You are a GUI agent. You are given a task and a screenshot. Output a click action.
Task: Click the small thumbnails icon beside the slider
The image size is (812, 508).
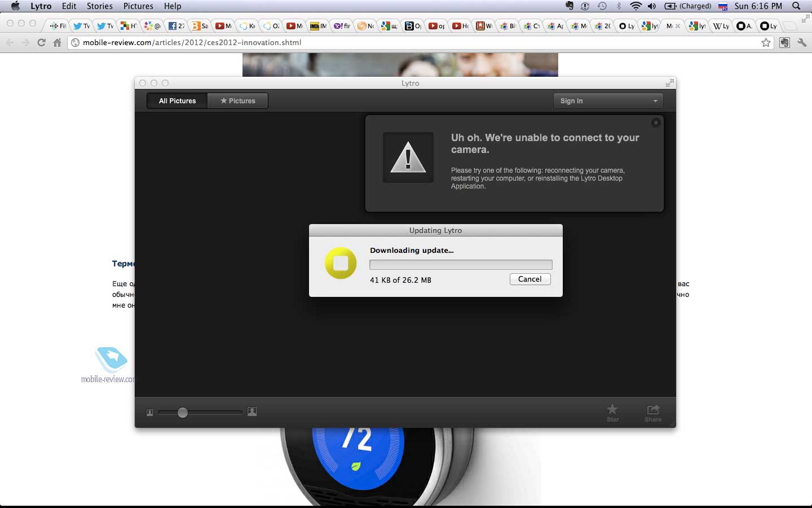click(x=149, y=413)
